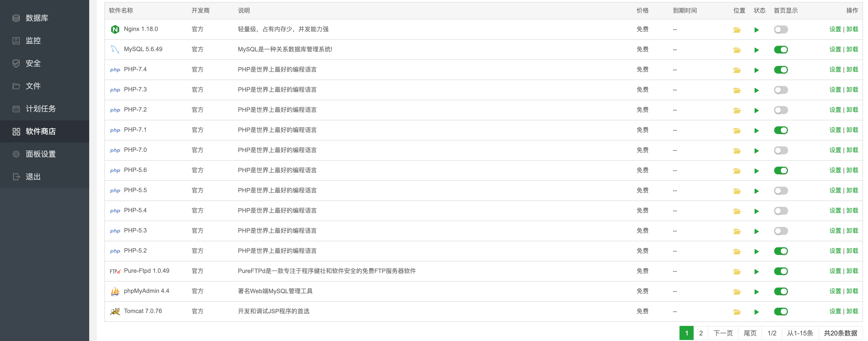Click 尾页 last page button
This screenshot has height=341, width=868.
click(750, 333)
